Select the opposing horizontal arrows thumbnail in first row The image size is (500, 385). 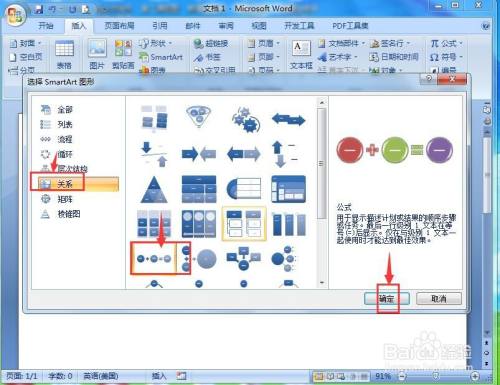(289, 119)
